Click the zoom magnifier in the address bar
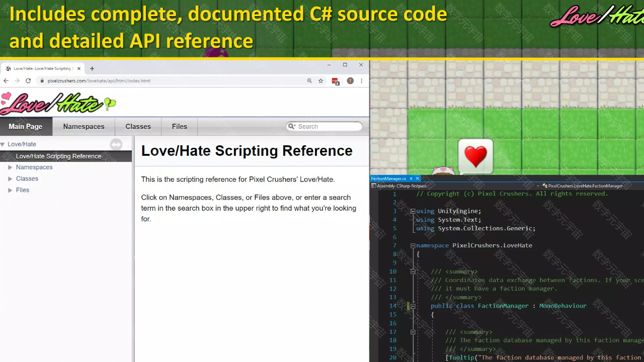644x362 pixels. pyautogui.click(x=309, y=80)
